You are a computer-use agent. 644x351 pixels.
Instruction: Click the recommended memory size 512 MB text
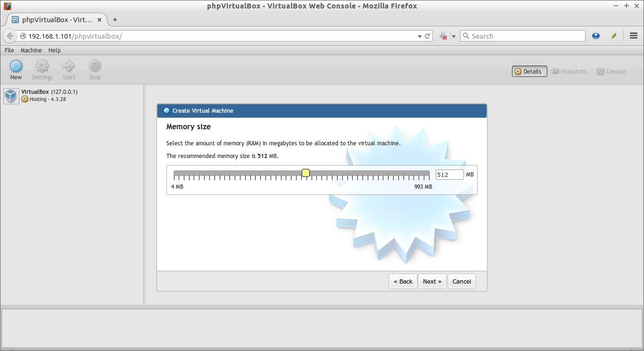coord(223,156)
